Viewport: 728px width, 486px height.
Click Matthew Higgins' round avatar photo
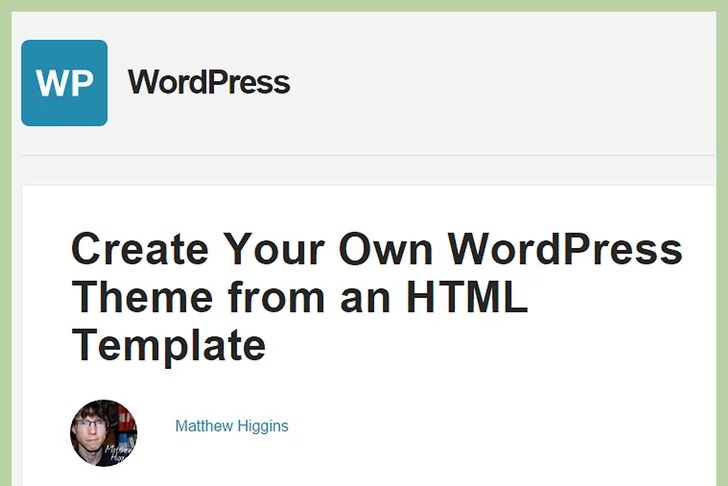point(104,433)
